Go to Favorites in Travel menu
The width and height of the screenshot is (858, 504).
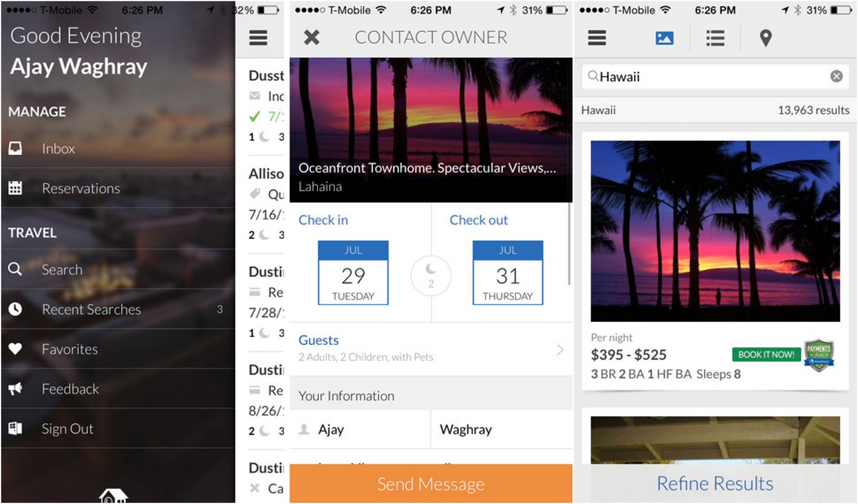coord(70,349)
